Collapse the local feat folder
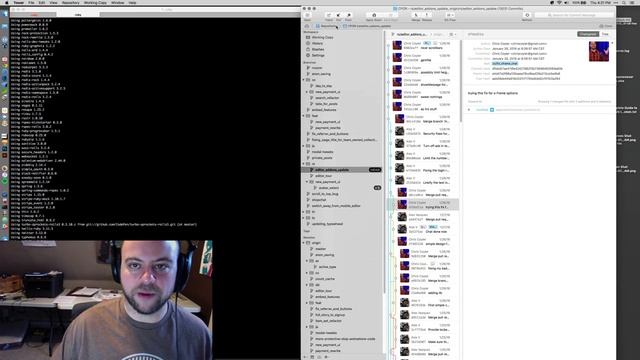 coord(304,116)
